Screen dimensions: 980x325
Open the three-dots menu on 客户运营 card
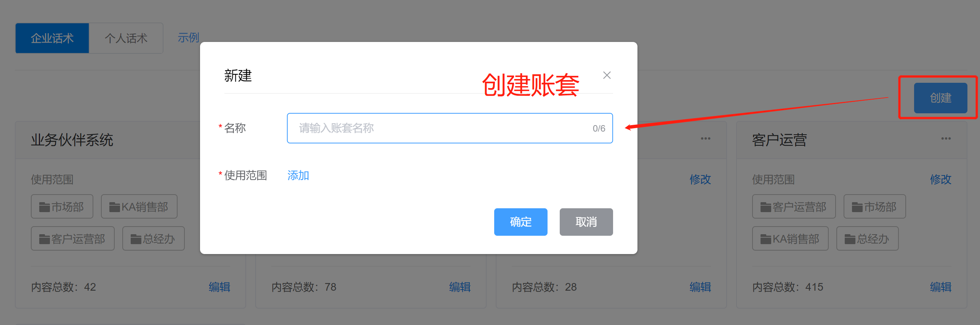[x=946, y=138]
